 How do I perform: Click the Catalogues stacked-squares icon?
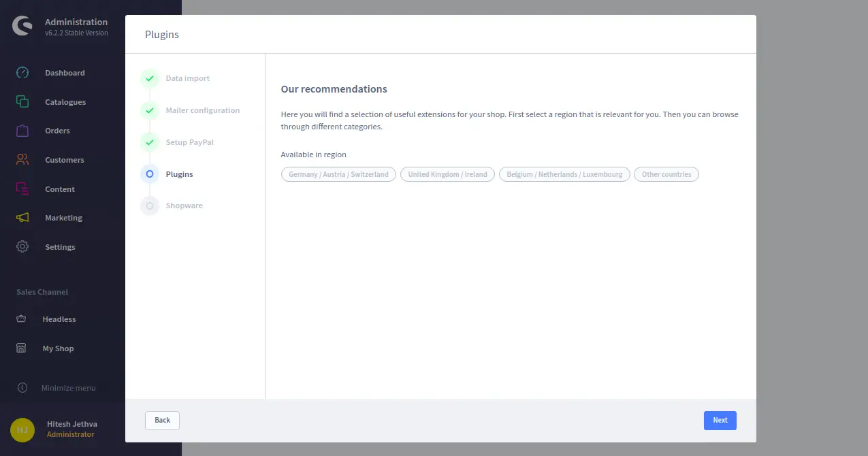click(22, 101)
